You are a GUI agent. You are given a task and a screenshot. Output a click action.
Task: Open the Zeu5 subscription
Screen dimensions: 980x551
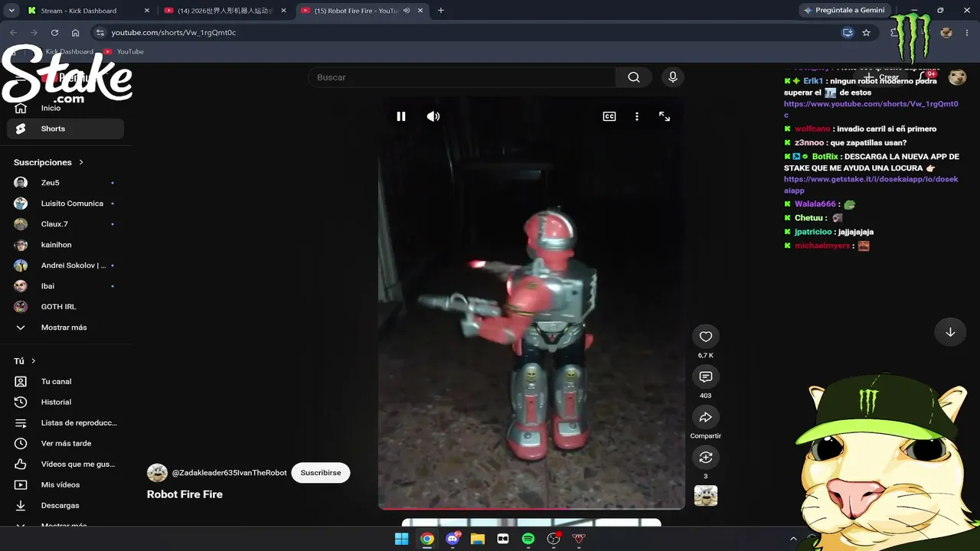point(65,183)
